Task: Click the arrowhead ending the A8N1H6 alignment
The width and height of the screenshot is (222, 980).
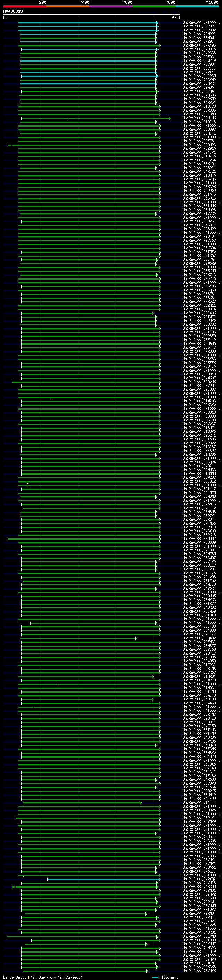Action: pyautogui.click(x=170, y=118)
